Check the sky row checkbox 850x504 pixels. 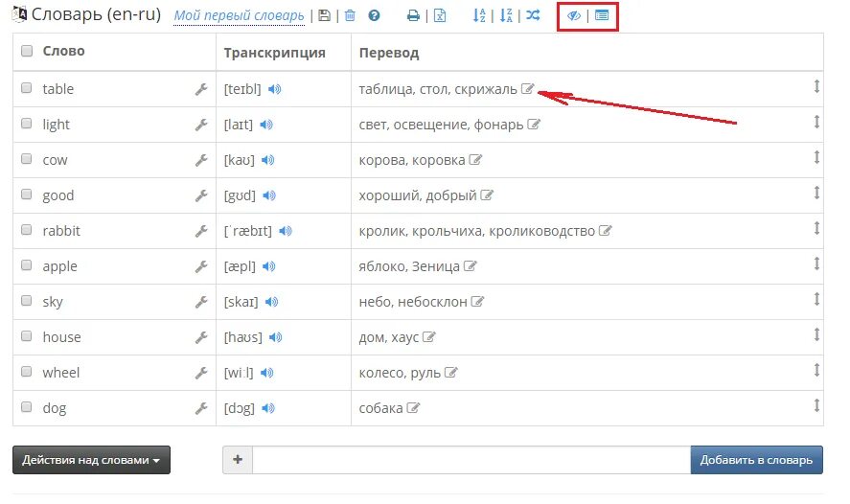(x=27, y=300)
